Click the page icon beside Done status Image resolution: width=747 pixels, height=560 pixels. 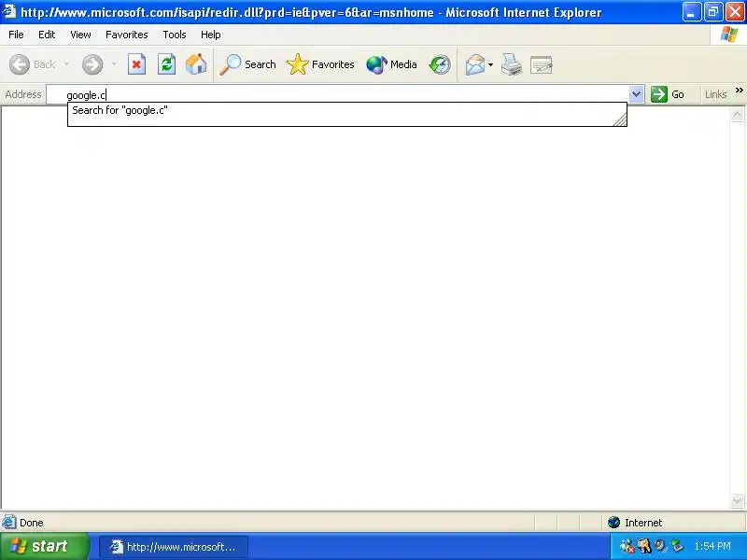[x=8, y=523]
